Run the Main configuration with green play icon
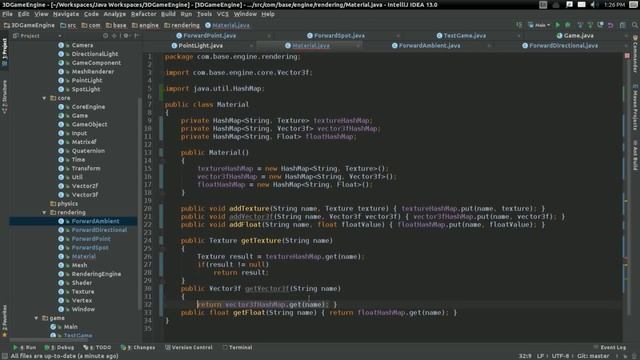Viewport: 640px width, 360px height. tap(558, 25)
